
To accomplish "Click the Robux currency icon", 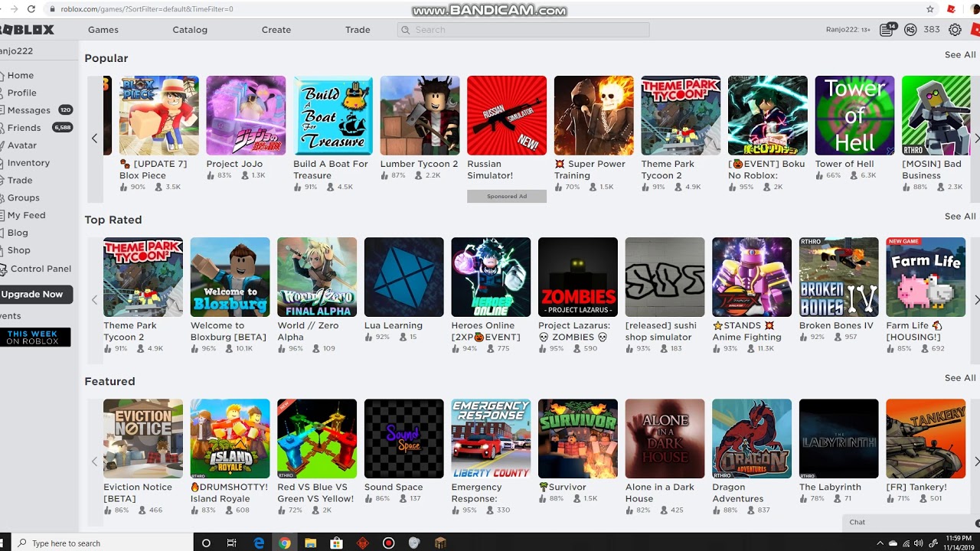I will [x=910, y=30].
